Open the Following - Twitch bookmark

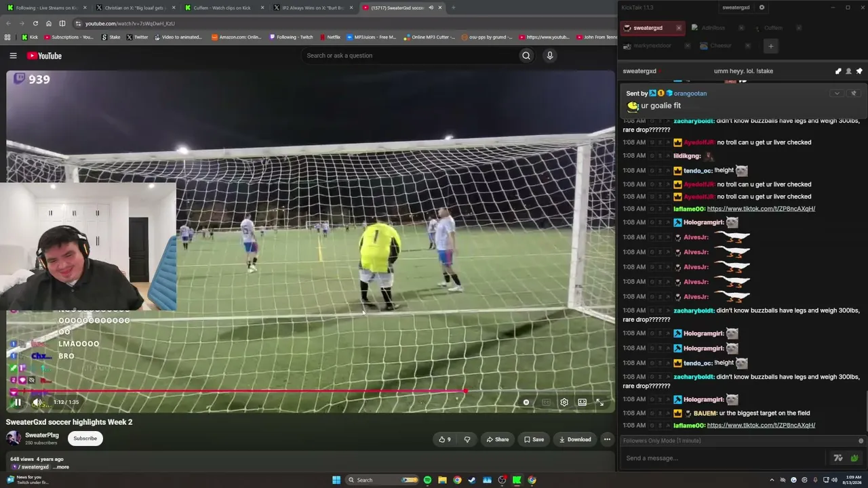pyautogui.click(x=291, y=37)
